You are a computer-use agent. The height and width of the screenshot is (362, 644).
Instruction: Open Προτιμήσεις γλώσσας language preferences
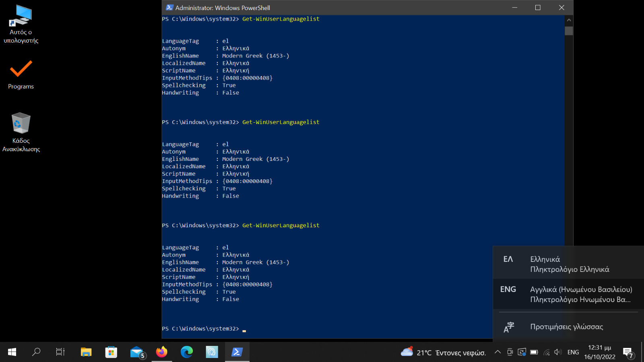[567, 327]
